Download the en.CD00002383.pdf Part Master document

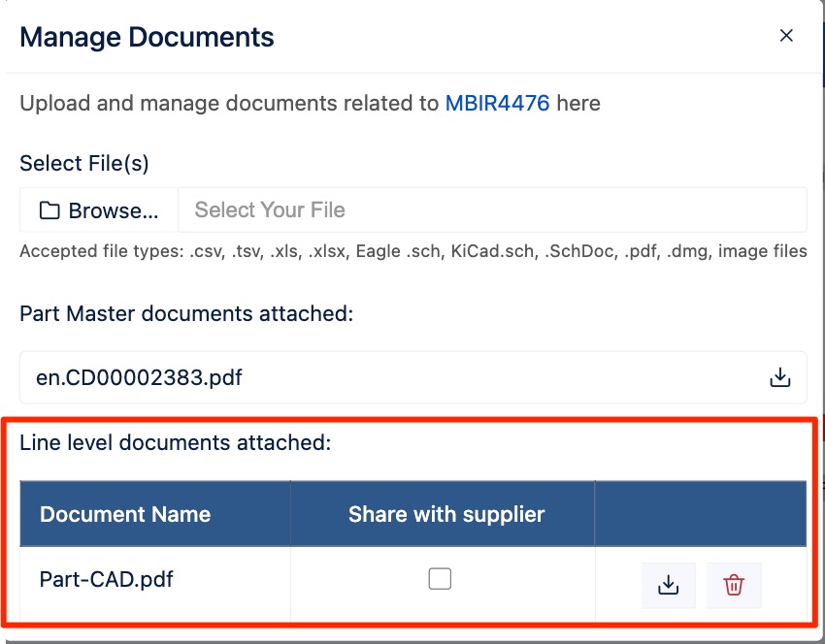[x=779, y=377]
